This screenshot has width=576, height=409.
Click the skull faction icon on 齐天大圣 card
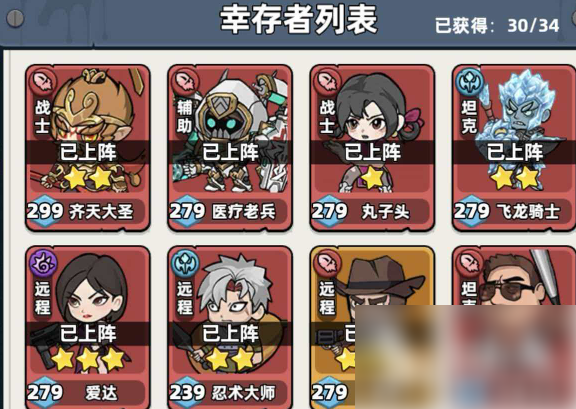point(43,81)
